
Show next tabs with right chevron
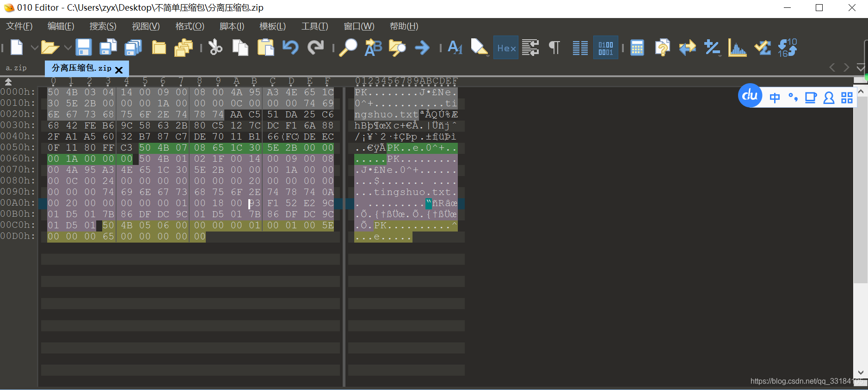(846, 67)
